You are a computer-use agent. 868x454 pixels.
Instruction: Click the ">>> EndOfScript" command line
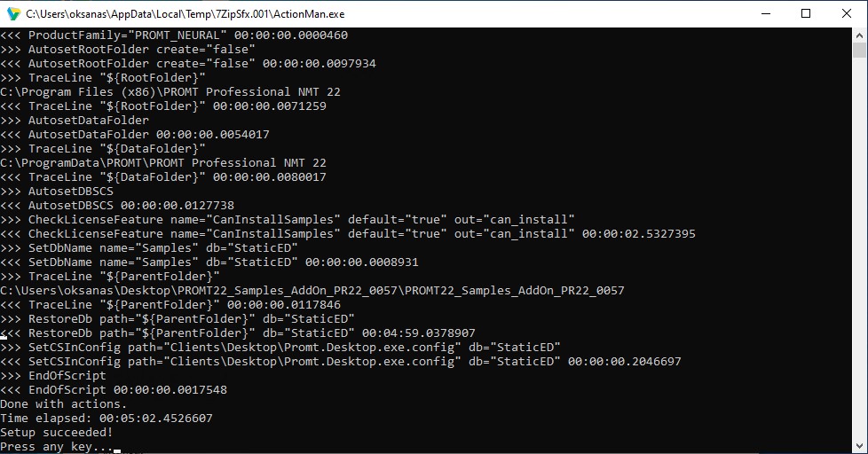(x=53, y=375)
